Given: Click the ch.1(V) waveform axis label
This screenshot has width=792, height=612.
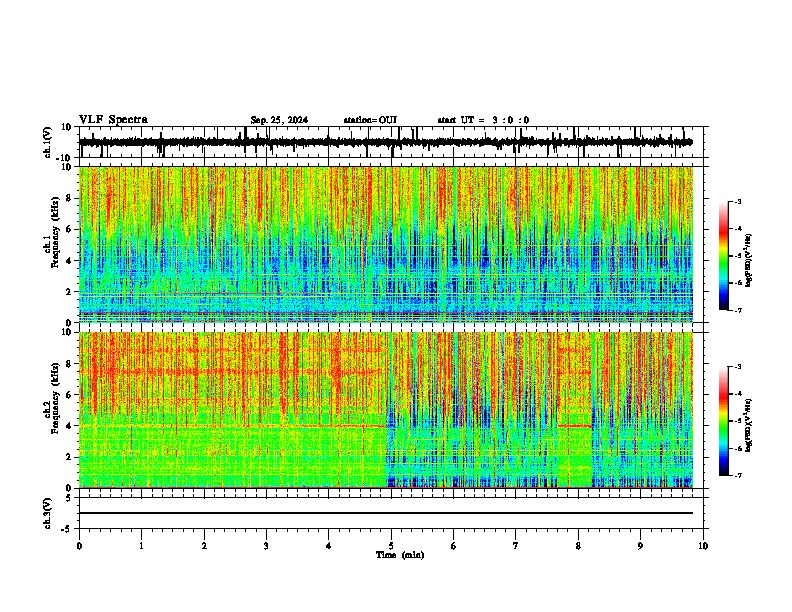Looking at the screenshot, I should click(x=48, y=142).
